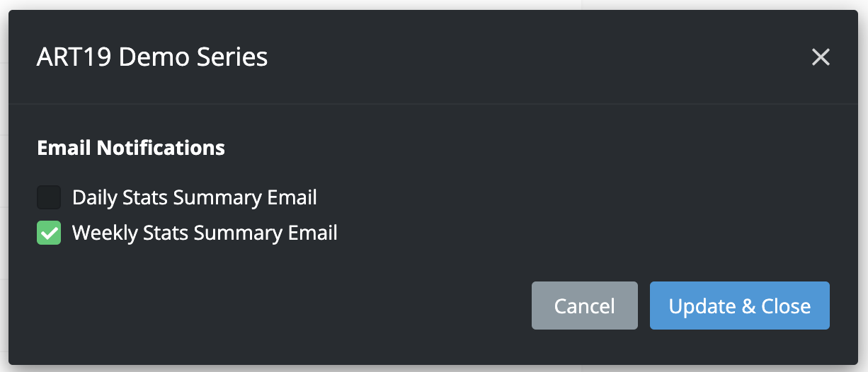Click the green checkmark icon beside Weekly Stats
Screen dimensions: 868x372
pos(49,233)
